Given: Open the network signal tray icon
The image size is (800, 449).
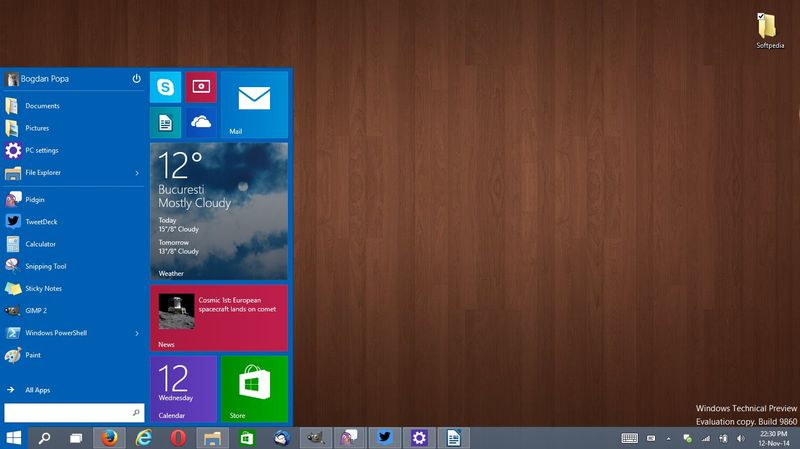Looking at the screenshot, I should pos(706,438).
